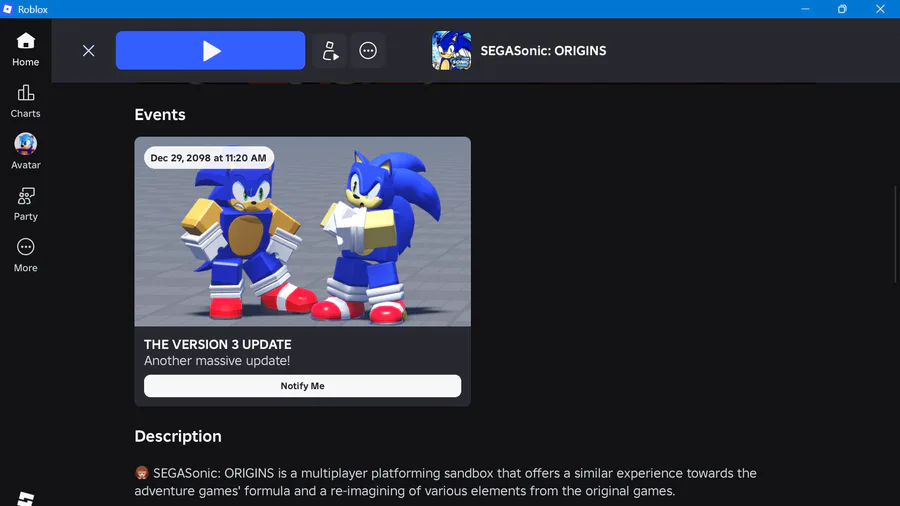This screenshot has height=506, width=900.
Task: Click the 'Another massive update!' subtitle
Action: click(x=217, y=361)
